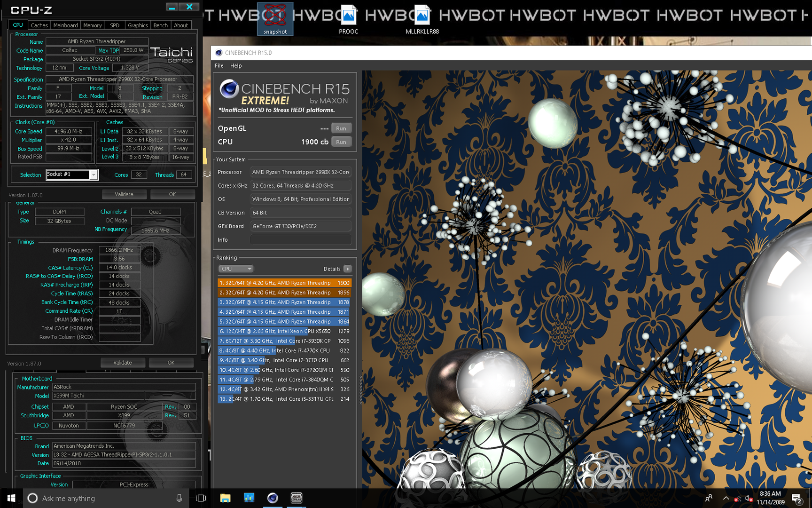This screenshot has height=508, width=812.
Task: Select Core i7-4770K ranking row
Action: 285,350
